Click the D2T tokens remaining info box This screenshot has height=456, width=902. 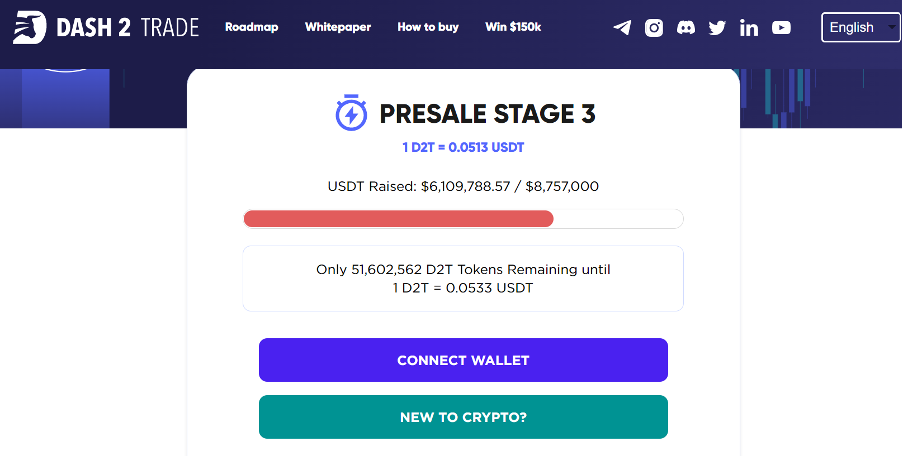(x=463, y=278)
